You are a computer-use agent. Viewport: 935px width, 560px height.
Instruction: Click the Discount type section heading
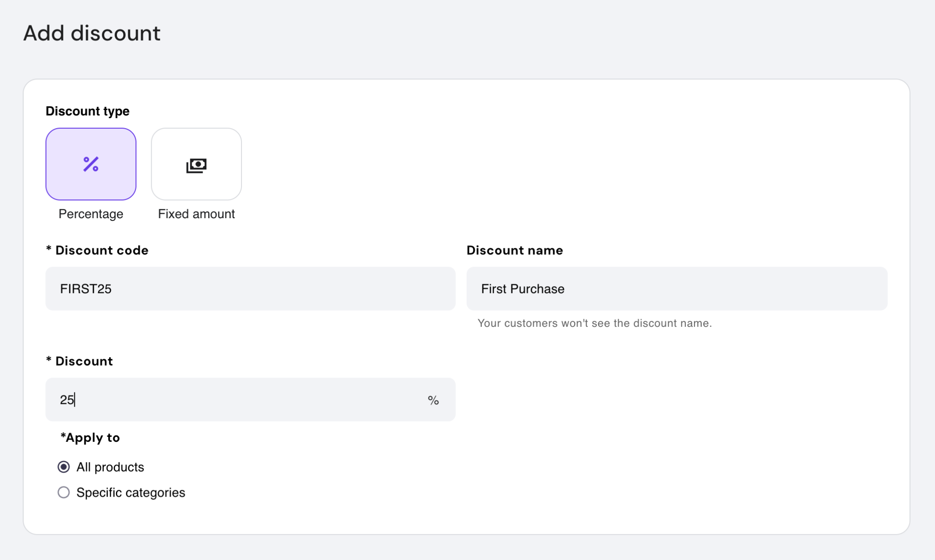tap(87, 110)
